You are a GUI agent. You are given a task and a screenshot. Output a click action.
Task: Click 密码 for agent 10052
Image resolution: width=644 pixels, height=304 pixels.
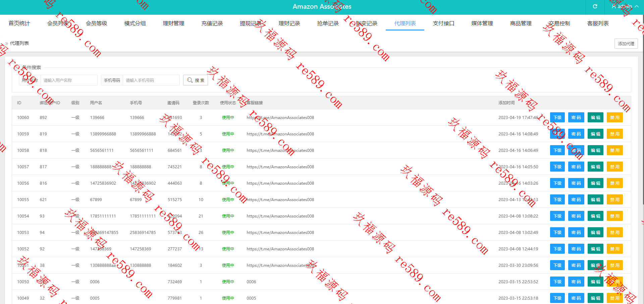point(576,249)
